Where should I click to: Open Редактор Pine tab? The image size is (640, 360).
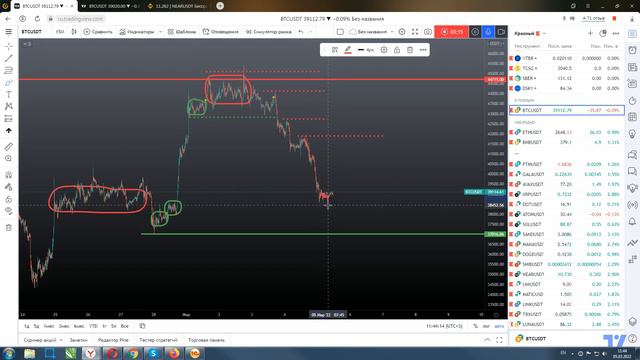click(x=113, y=340)
